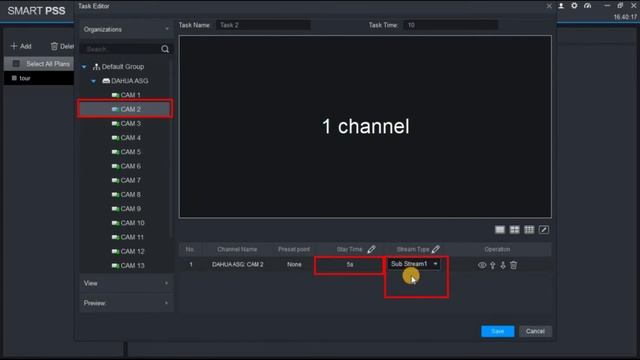Preview the DAHUA ASG CAM 2 row
Screen dimensions: 640x360
tap(482, 265)
